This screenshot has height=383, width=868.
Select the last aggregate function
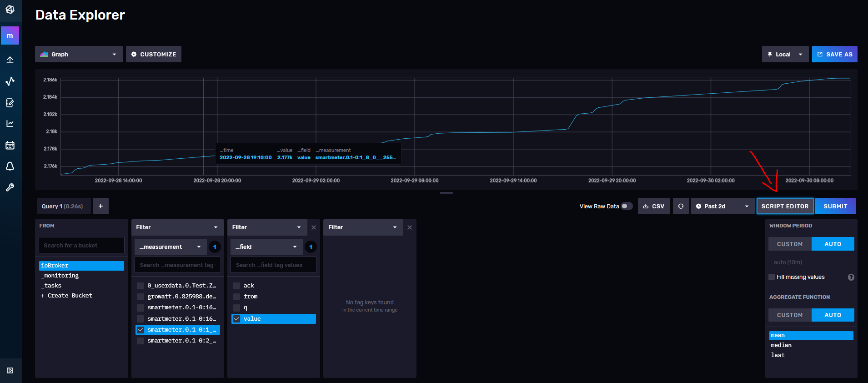click(x=811, y=355)
